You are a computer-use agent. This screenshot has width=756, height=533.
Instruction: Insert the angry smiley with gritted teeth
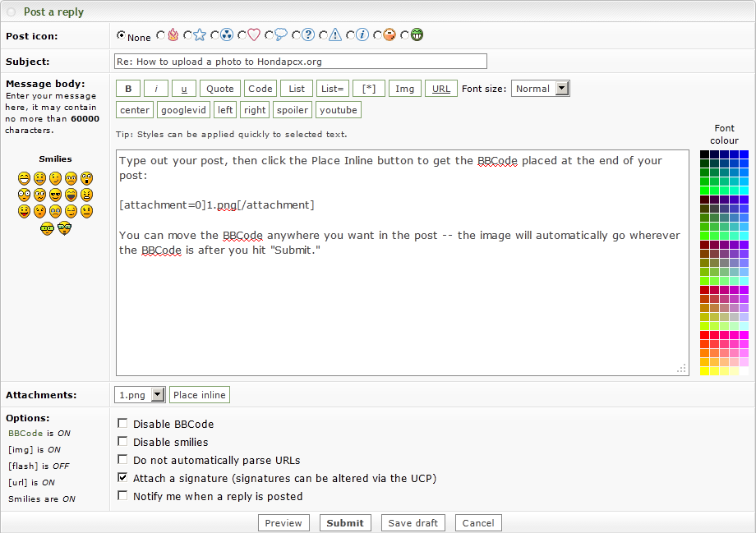(x=86, y=195)
